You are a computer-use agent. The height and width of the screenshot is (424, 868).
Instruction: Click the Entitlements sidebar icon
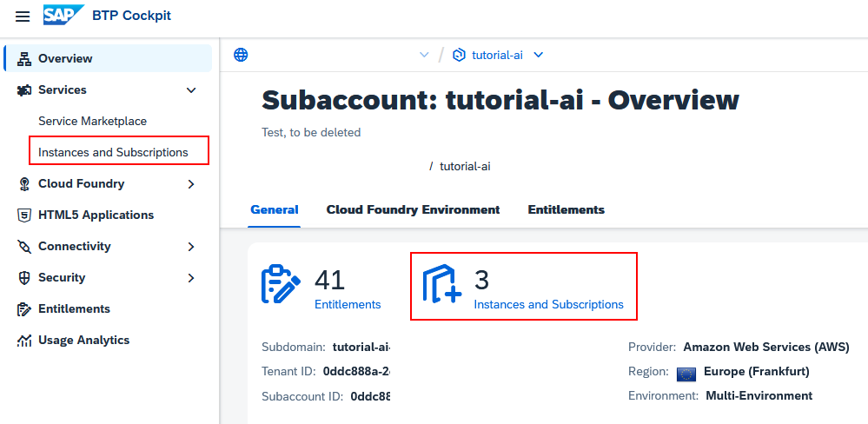(24, 308)
